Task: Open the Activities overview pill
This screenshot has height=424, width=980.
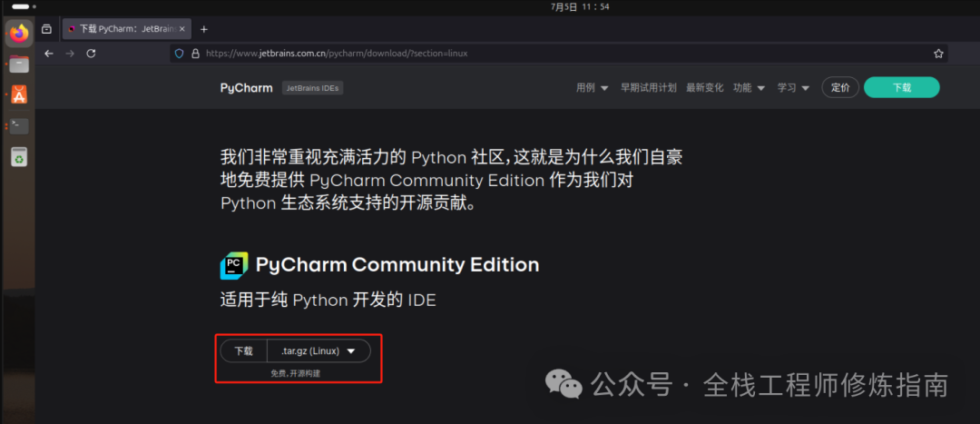Action: coord(24,7)
